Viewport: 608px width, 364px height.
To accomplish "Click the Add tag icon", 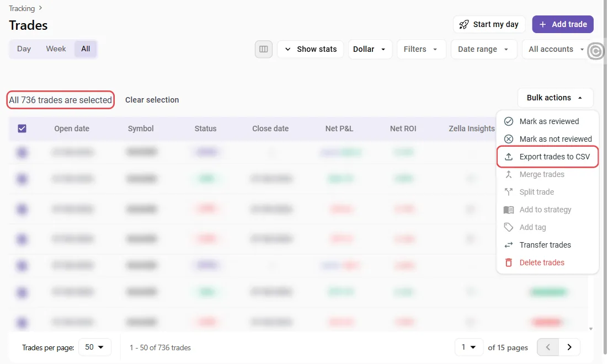I will pos(508,227).
